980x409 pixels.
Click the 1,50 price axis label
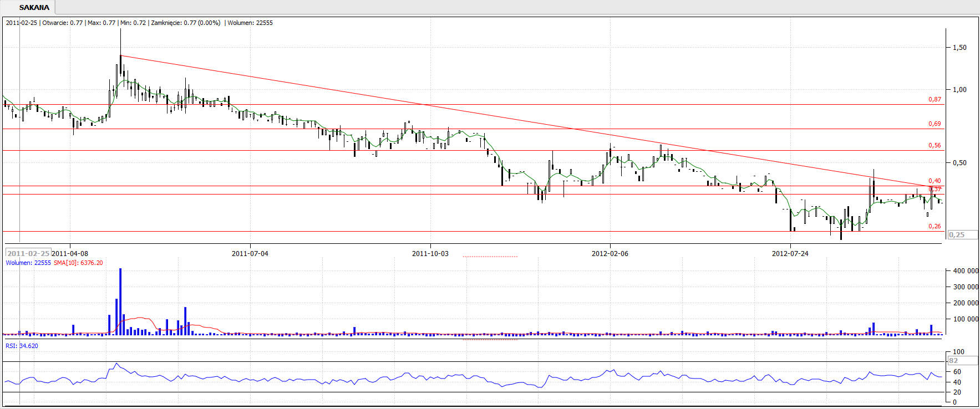pos(959,48)
